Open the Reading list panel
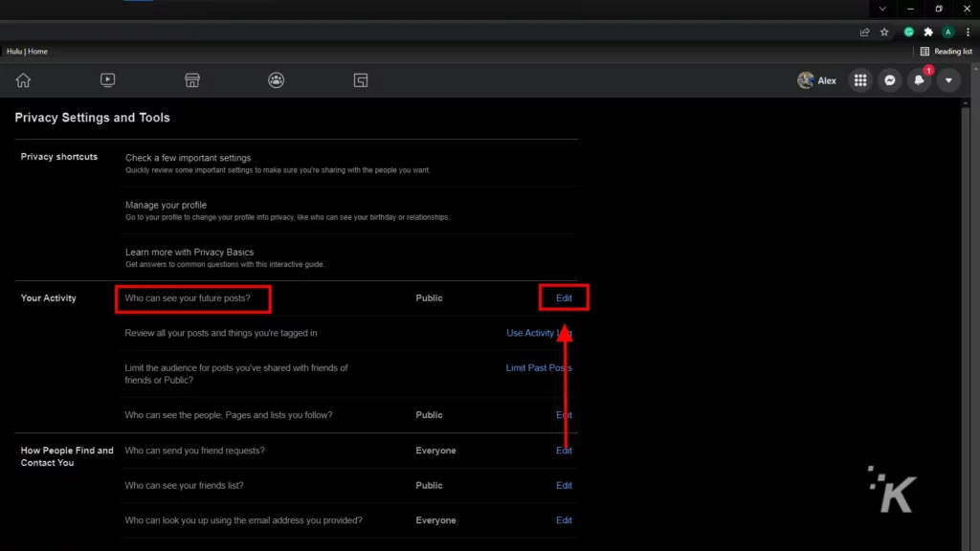 tap(947, 52)
